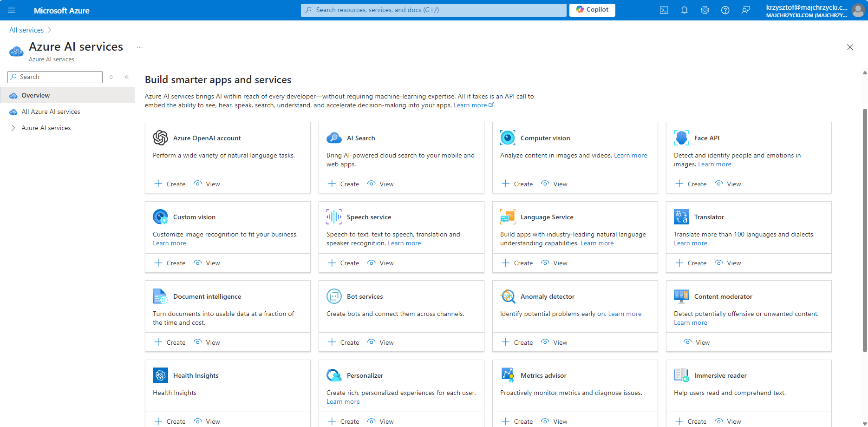View Translator resources
868x427 pixels.
click(x=728, y=263)
